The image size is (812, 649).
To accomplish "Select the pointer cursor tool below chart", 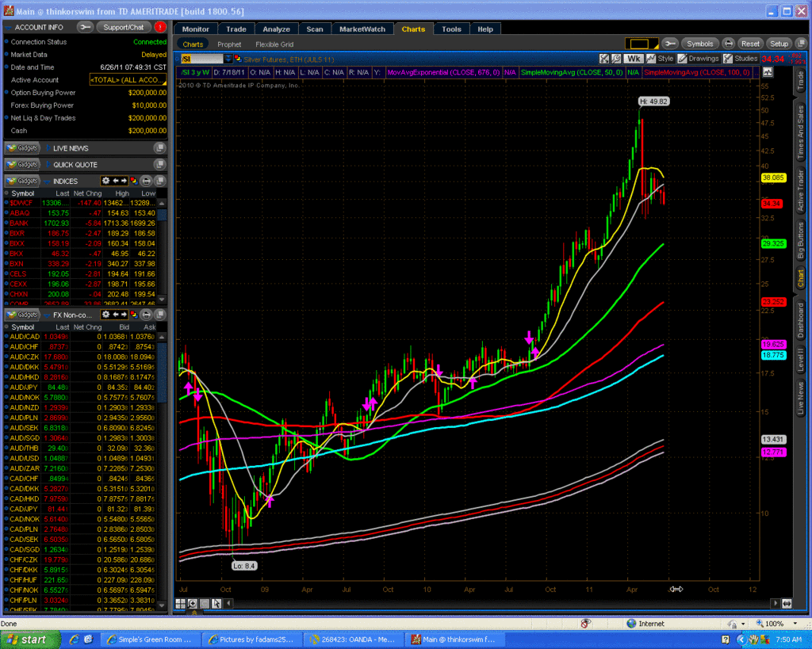I will (x=216, y=604).
